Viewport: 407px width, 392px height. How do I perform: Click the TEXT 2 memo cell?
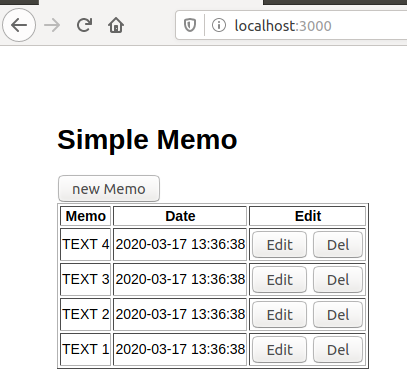tap(86, 314)
